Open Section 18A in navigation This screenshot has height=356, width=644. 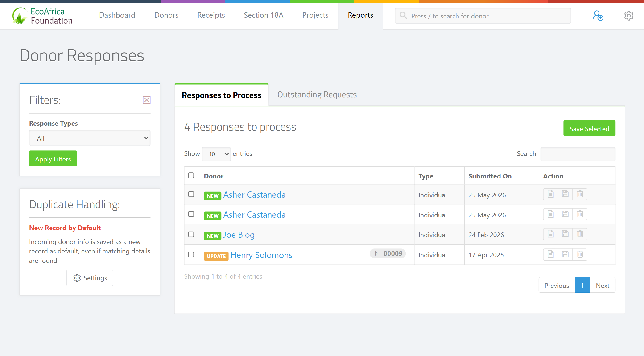coord(264,15)
